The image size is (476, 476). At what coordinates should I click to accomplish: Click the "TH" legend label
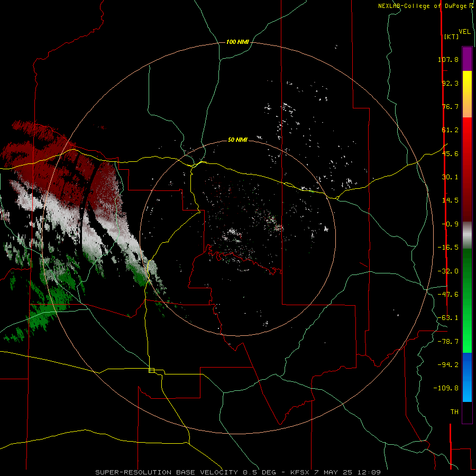[x=454, y=412]
